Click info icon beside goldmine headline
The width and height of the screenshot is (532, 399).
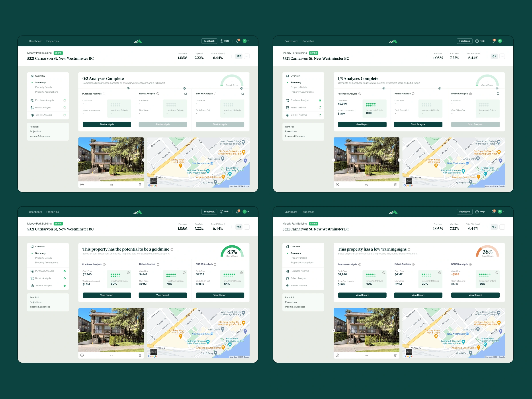172,249
